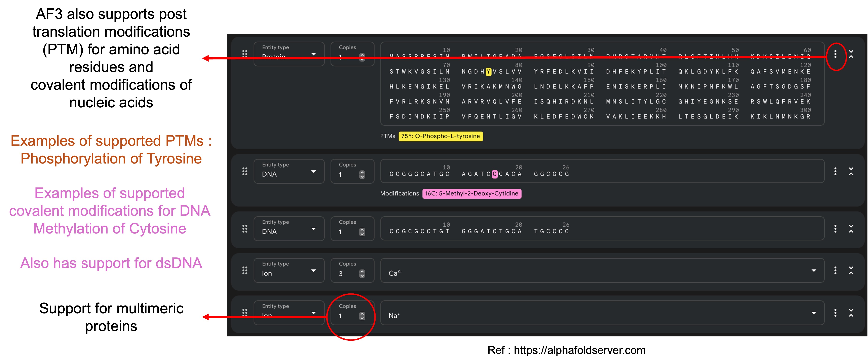Collapse the first DNA entity row
The height and width of the screenshot is (364, 868).
pos(851,172)
